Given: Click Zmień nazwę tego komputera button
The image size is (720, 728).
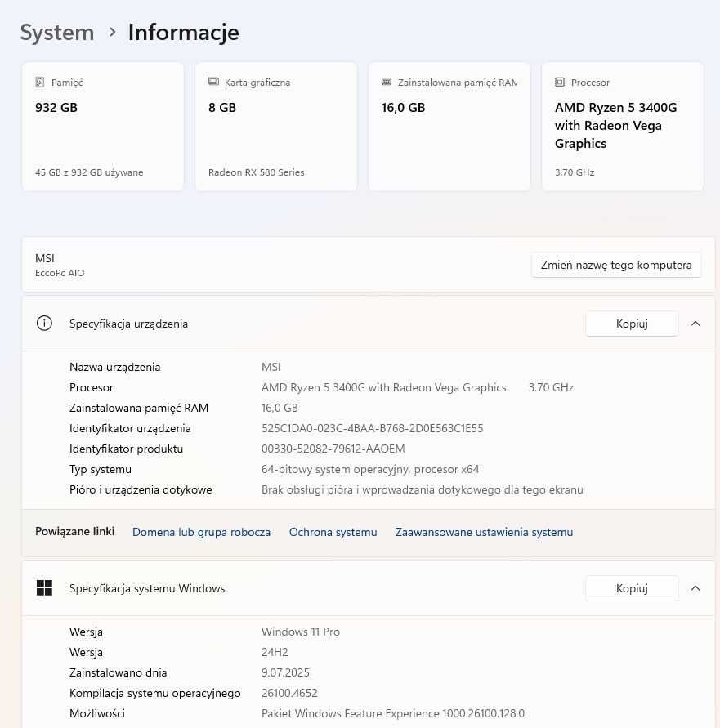Looking at the screenshot, I should [x=616, y=265].
